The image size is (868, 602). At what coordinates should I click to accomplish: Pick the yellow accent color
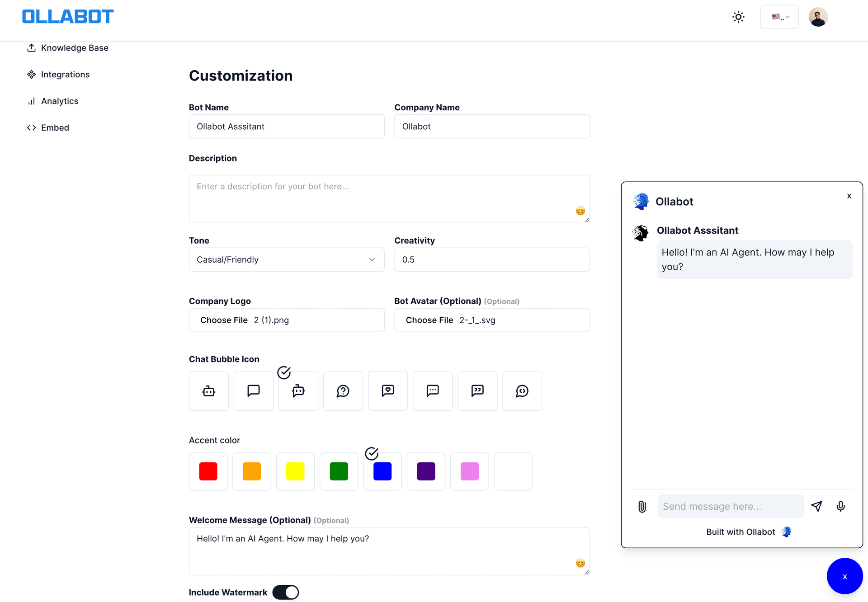295,471
